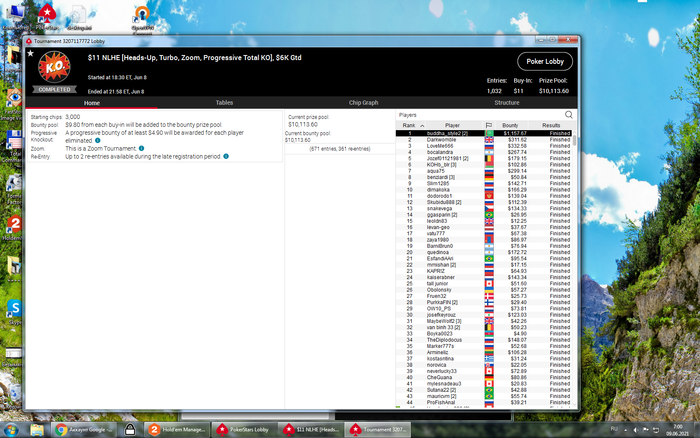700x438 pixels.
Task: Open the Structure tab
Action: 507,103
